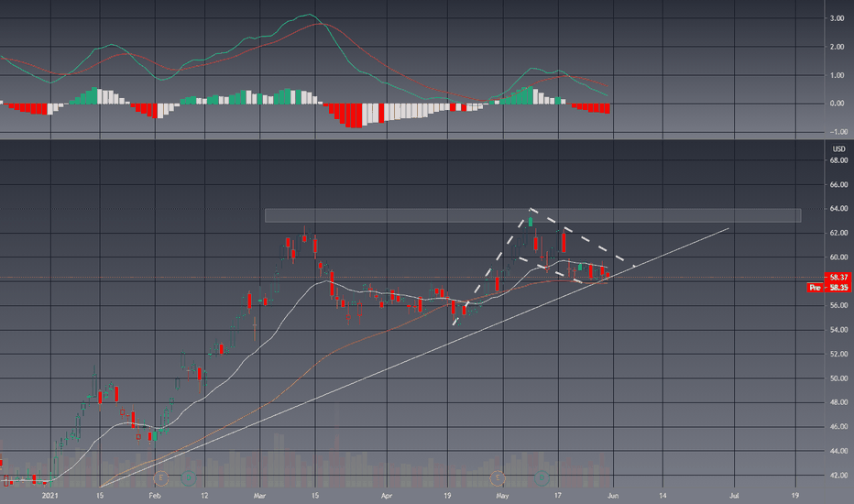Screen dimensions: 854x504
Task: Click the 54.00 price axis label
Action: [x=838, y=330]
